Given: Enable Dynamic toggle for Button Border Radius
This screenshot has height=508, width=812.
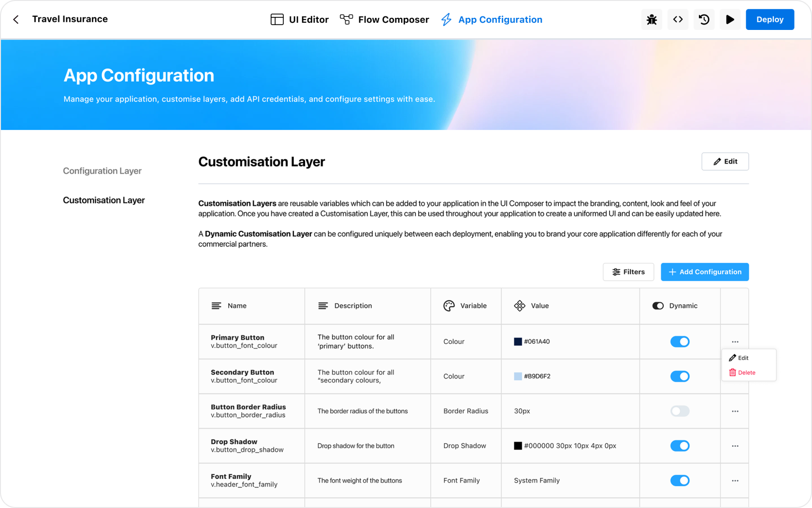Looking at the screenshot, I should (x=680, y=411).
